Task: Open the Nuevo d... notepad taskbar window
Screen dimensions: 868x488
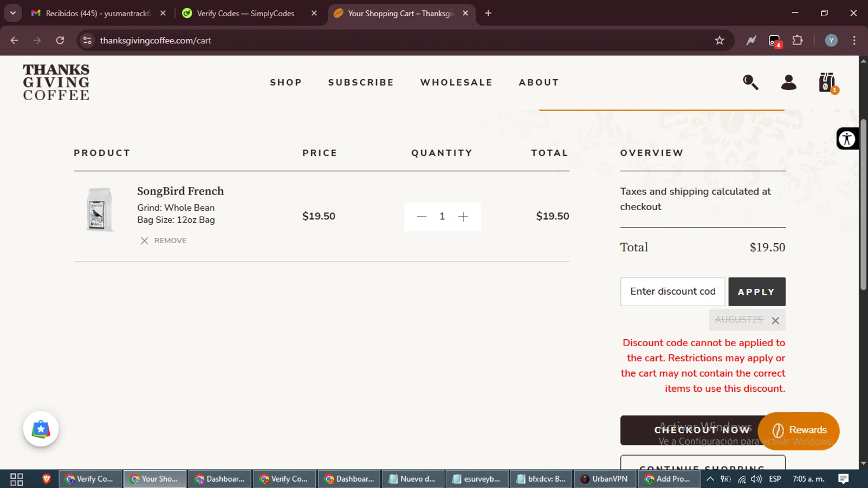Action: [x=413, y=479]
